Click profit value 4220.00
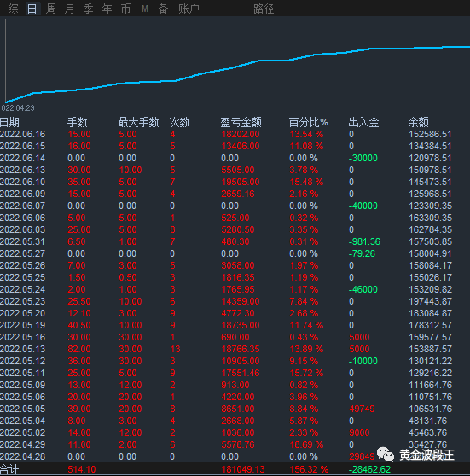The width and height of the screenshot is (470, 476). pyautogui.click(x=238, y=397)
